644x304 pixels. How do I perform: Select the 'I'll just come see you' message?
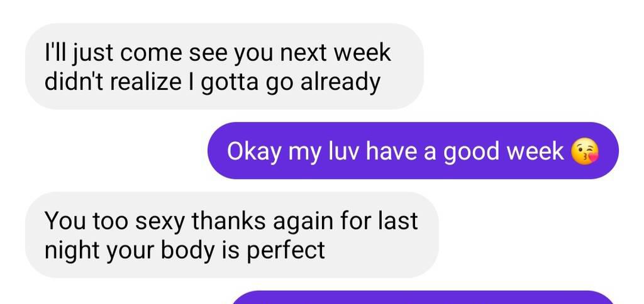[225, 67]
